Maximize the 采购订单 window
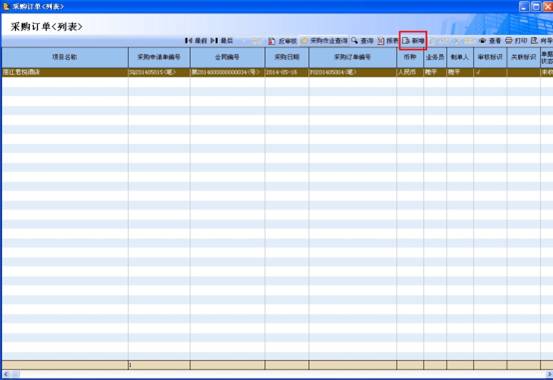Viewport: 553px width, 380px height. point(536,6)
